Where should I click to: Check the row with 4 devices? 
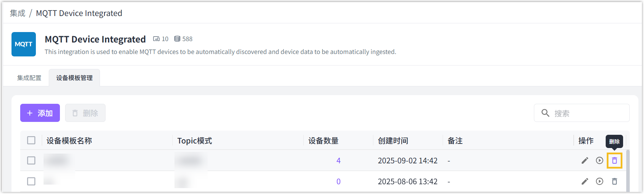[x=31, y=161]
